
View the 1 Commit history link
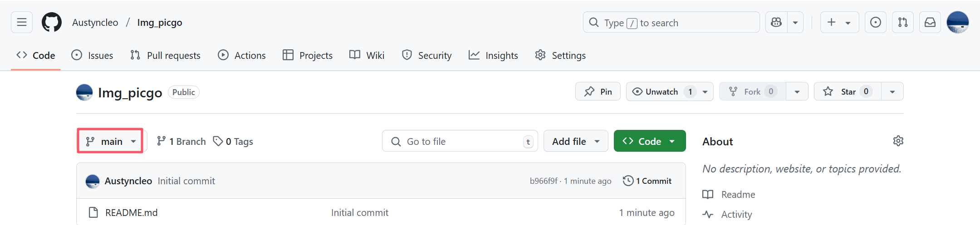(x=647, y=181)
